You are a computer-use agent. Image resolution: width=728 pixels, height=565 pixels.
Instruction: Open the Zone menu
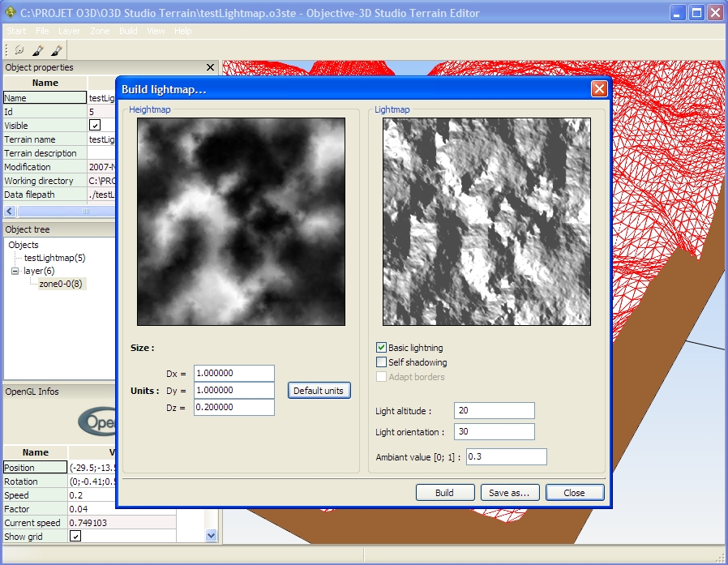click(100, 31)
